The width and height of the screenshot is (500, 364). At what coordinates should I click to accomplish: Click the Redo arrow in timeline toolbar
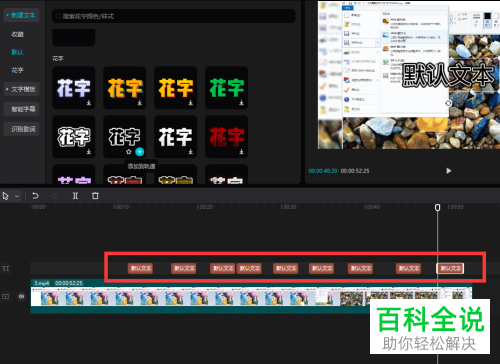click(x=55, y=196)
